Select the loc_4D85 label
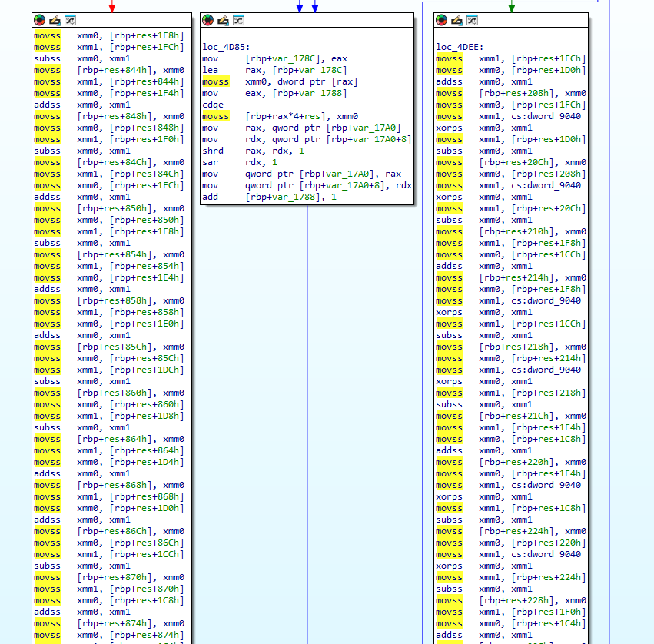Viewport: 654px width, 644px height. click(x=226, y=47)
